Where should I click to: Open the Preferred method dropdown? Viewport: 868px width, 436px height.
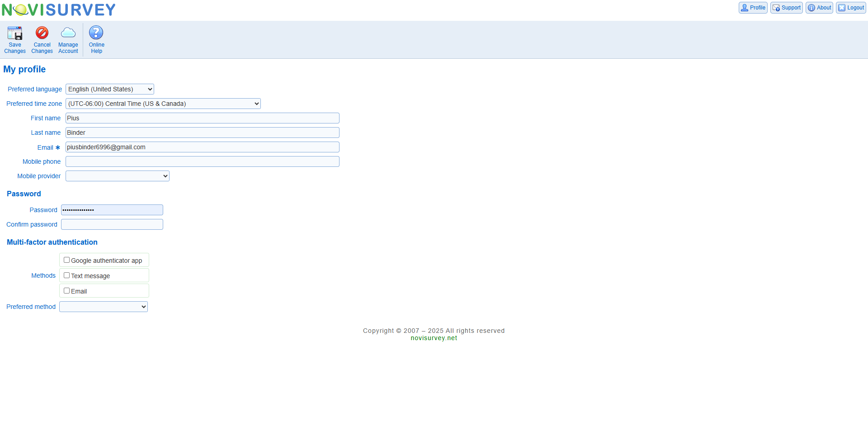click(104, 307)
